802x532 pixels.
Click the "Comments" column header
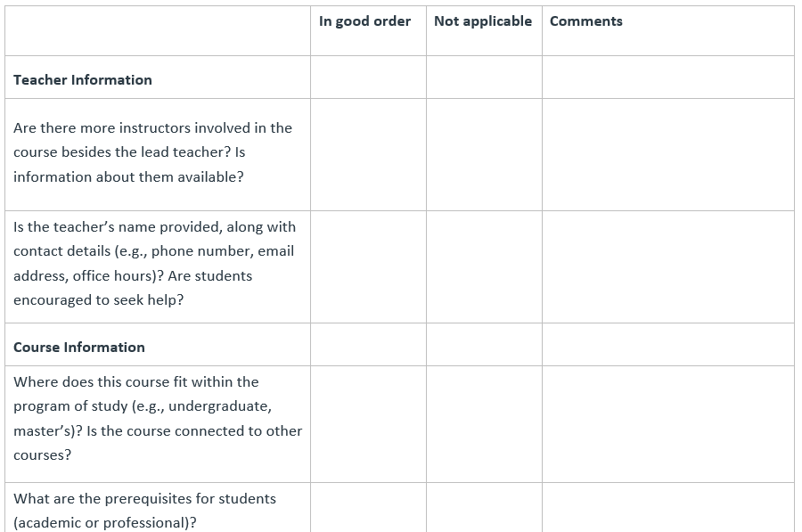coord(586,21)
